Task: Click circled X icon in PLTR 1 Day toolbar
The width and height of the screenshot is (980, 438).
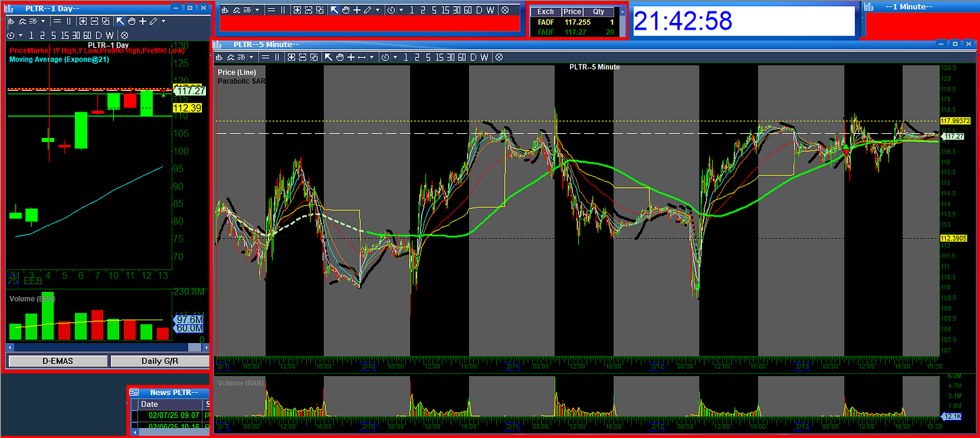Action: click(125, 35)
